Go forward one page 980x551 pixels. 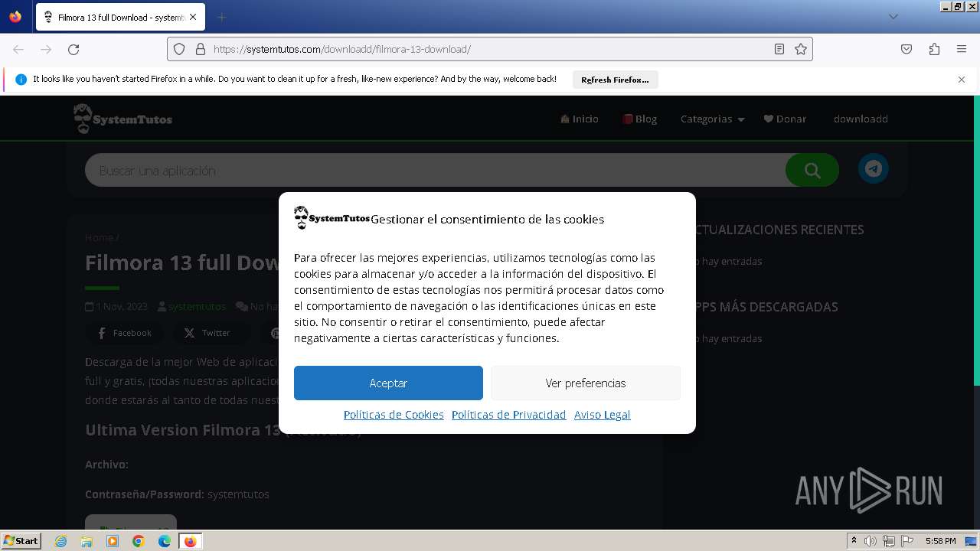pos(46,49)
